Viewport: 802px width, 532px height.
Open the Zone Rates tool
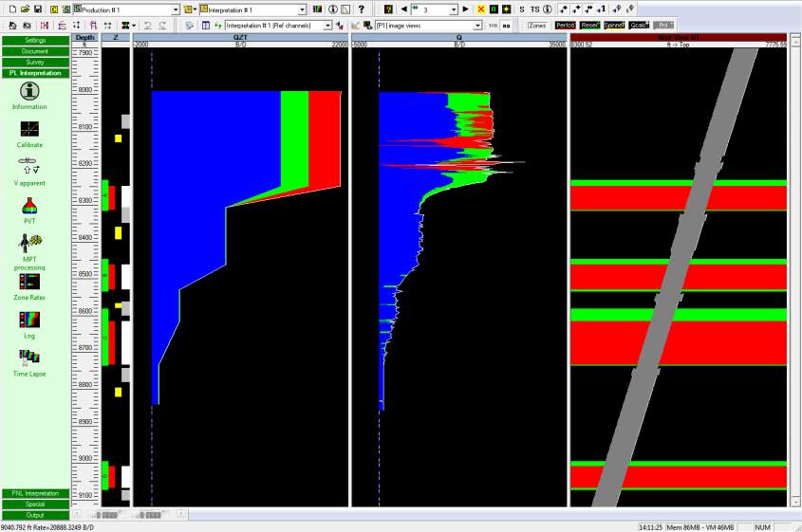point(29,282)
